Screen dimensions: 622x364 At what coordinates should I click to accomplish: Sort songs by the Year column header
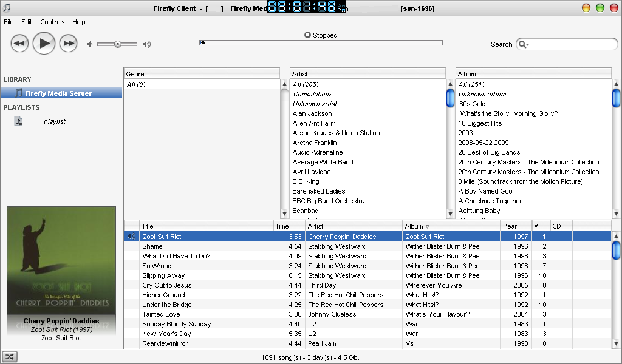click(x=516, y=226)
